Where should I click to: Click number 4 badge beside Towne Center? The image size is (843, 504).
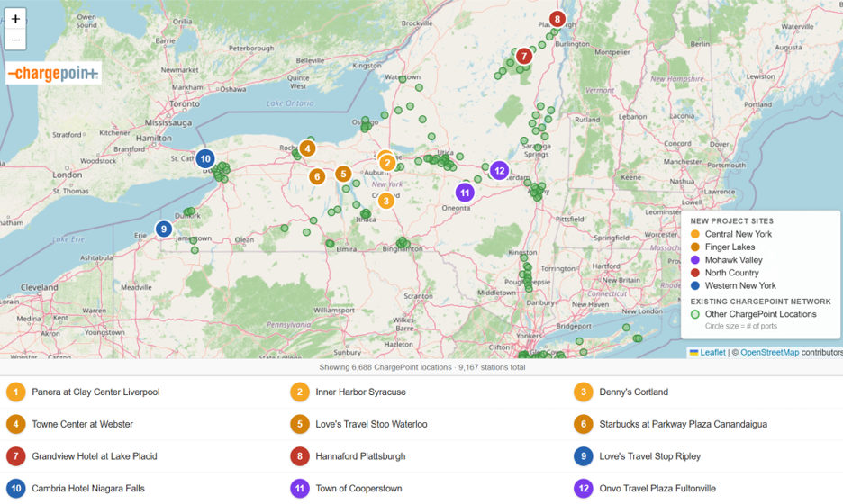(16, 425)
